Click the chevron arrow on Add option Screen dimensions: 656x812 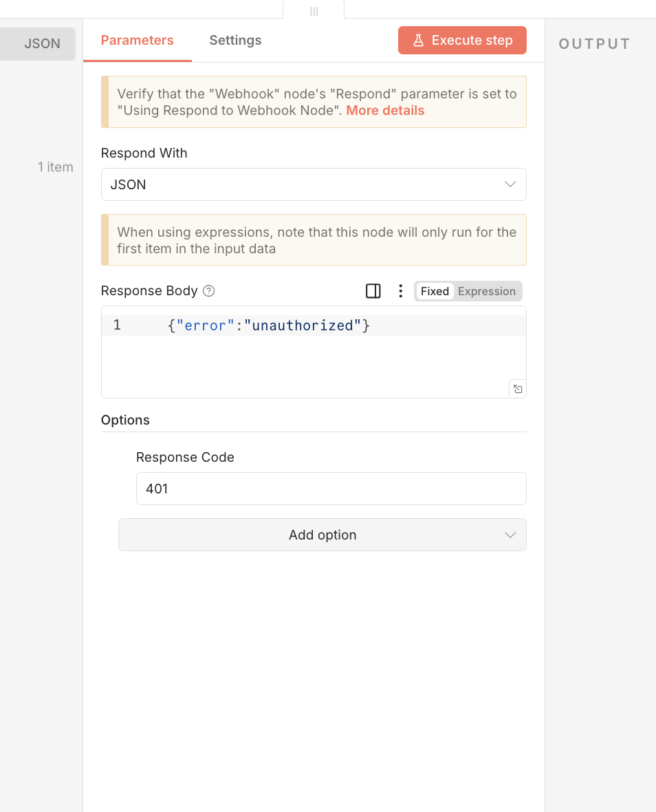tap(510, 535)
